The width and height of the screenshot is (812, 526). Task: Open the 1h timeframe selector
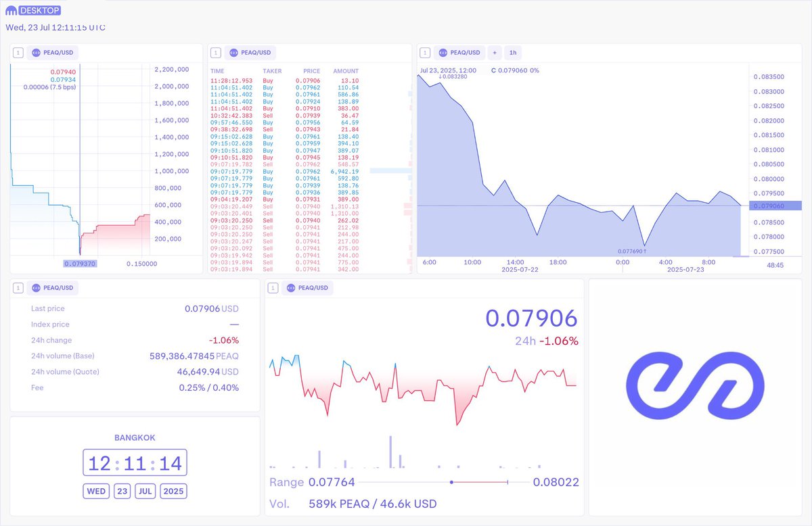(x=513, y=53)
